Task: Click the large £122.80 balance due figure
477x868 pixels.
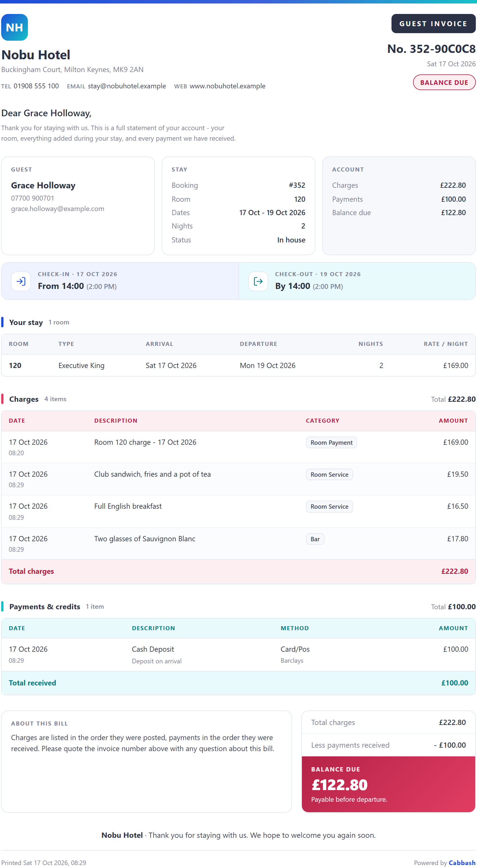Action: 339,785
